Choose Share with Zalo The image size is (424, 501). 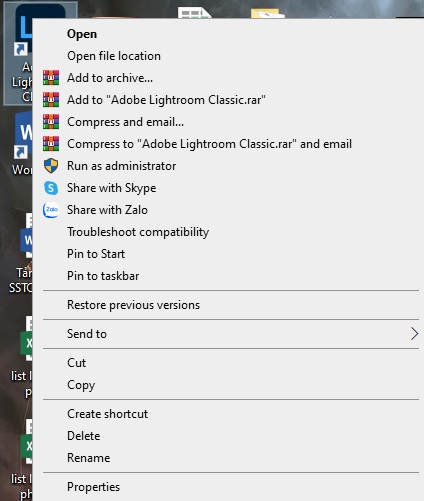107,210
